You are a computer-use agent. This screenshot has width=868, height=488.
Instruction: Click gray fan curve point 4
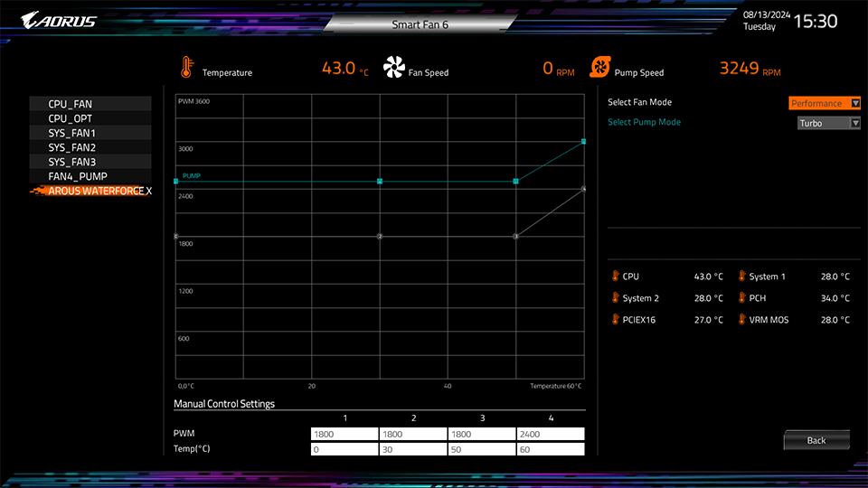pyautogui.click(x=583, y=189)
